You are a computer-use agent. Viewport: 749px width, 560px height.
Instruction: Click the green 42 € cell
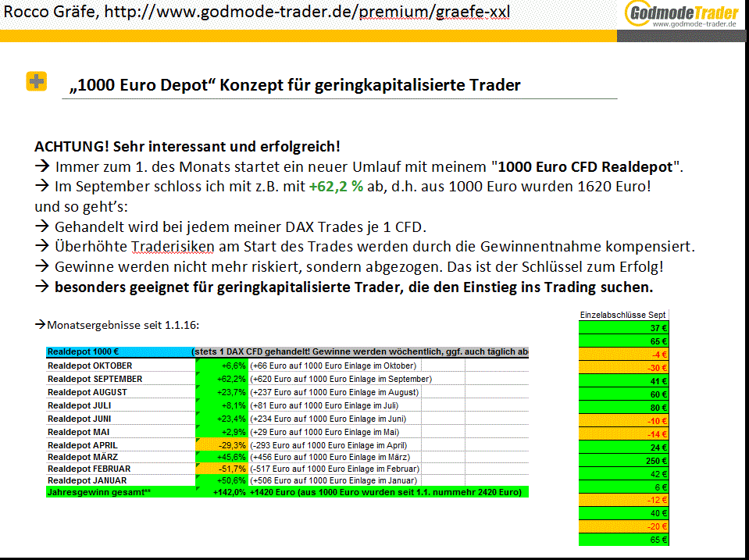pyautogui.click(x=623, y=474)
